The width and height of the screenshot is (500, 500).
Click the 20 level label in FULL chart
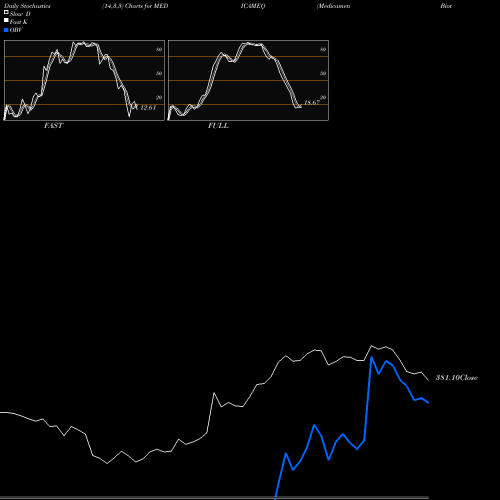pyautogui.click(x=323, y=97)
